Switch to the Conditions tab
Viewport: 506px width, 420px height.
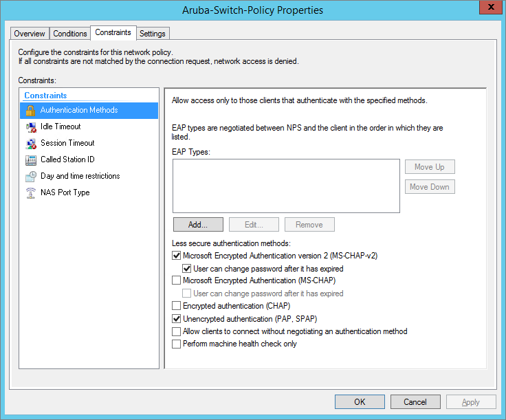(70, 34)
